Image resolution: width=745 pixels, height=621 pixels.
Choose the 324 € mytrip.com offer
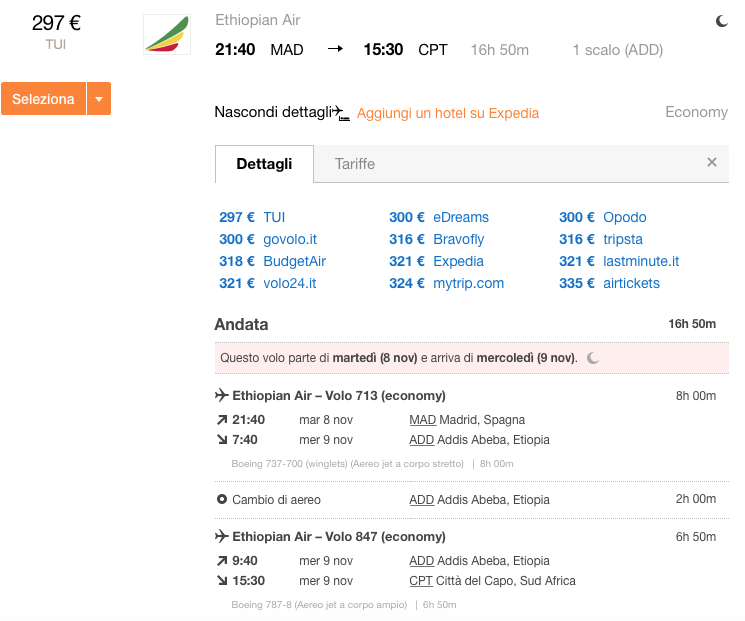coord(446,283)
